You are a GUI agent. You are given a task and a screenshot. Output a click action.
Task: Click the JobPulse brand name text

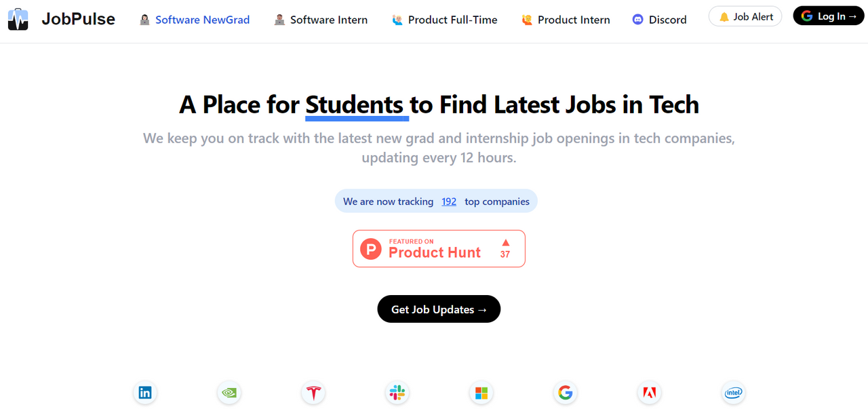79,19
